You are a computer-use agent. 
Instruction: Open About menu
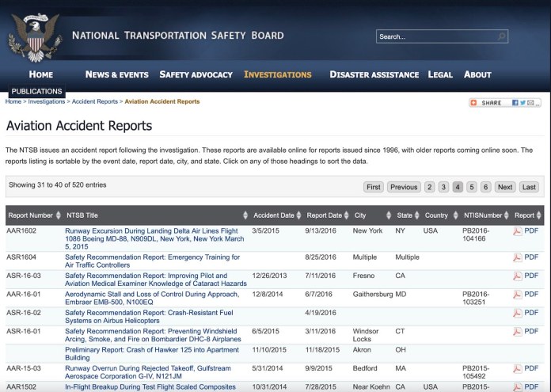[477, 74]
